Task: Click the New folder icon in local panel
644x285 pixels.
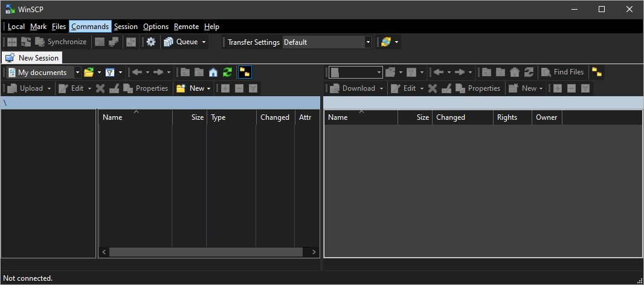Action: pos(181,88)
